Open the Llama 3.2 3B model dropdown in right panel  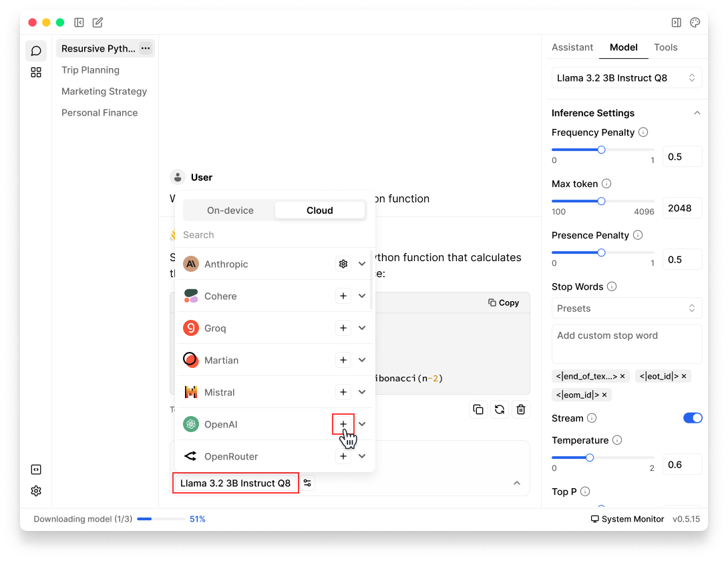click(x=626, y=77)
